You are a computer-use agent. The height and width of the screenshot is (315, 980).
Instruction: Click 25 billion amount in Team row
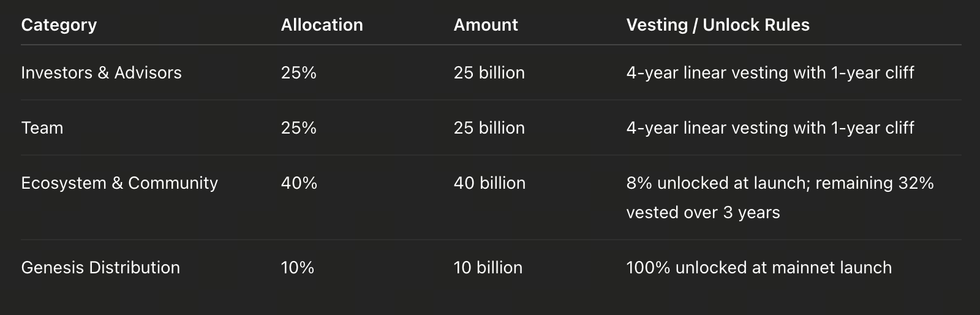pyautogui.click(x=489, y=128)
